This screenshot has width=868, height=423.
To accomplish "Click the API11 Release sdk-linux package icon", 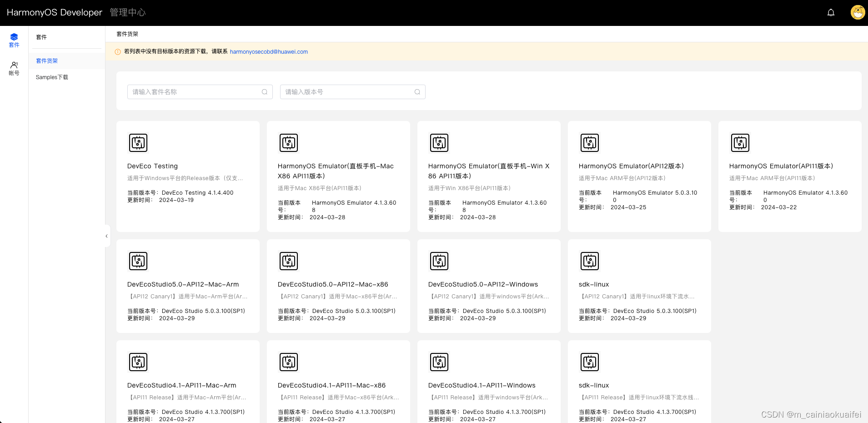I will tap(590, 362).
